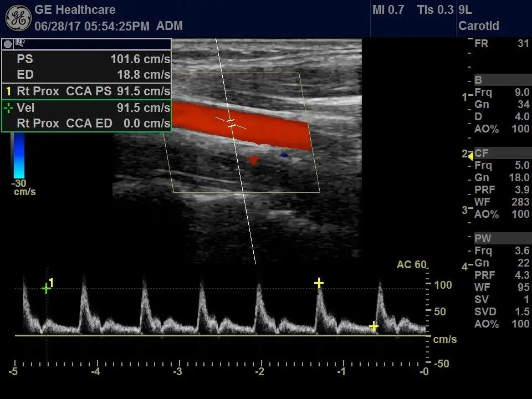The height and width of the screenshot is (399, 532).
Task: Click the yellow measurement marker numbered 1
Action: [x=8, y=91]
